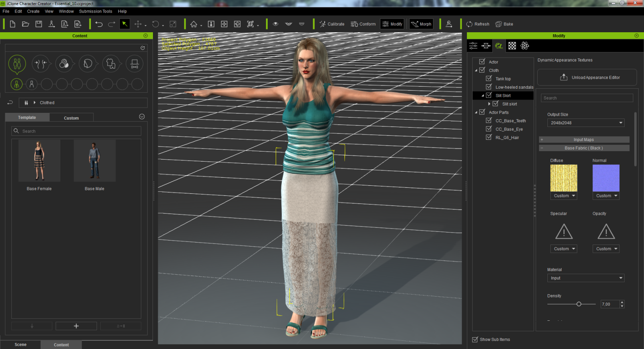Collapse the Actor Parts tree node
This screenshot has height=349, width=644.
coord(476,112)
